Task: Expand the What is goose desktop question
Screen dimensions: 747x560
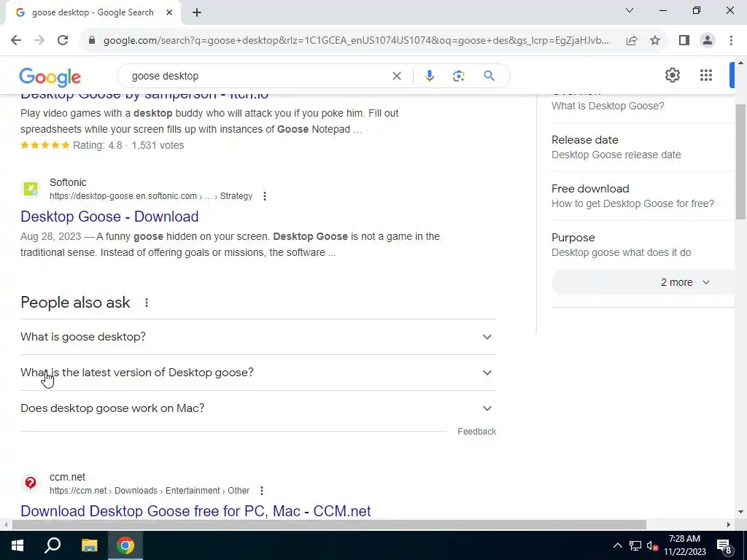Action: click(258, 337)
